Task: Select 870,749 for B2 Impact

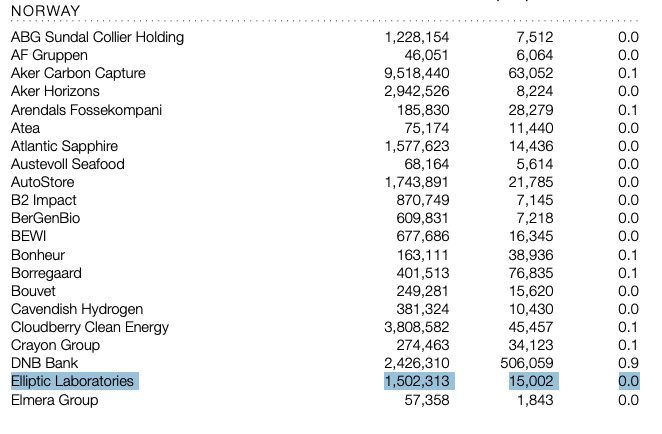Action: click(x=423, y=200)
